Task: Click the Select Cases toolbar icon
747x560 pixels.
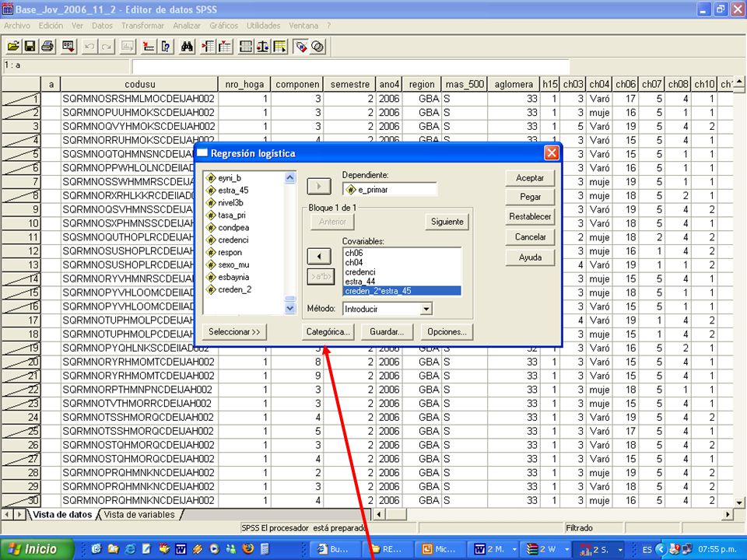Action: 279,47
